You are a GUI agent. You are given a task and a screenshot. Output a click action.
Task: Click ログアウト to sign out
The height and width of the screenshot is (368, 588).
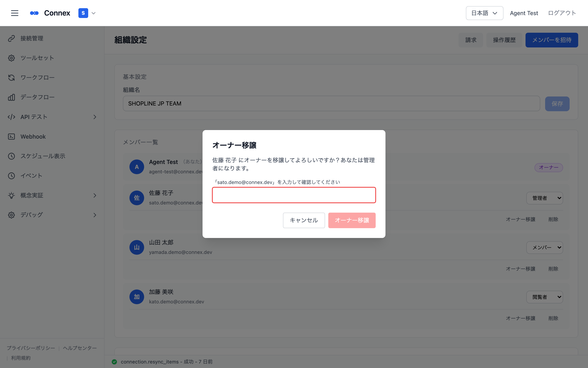click(562, 13)
